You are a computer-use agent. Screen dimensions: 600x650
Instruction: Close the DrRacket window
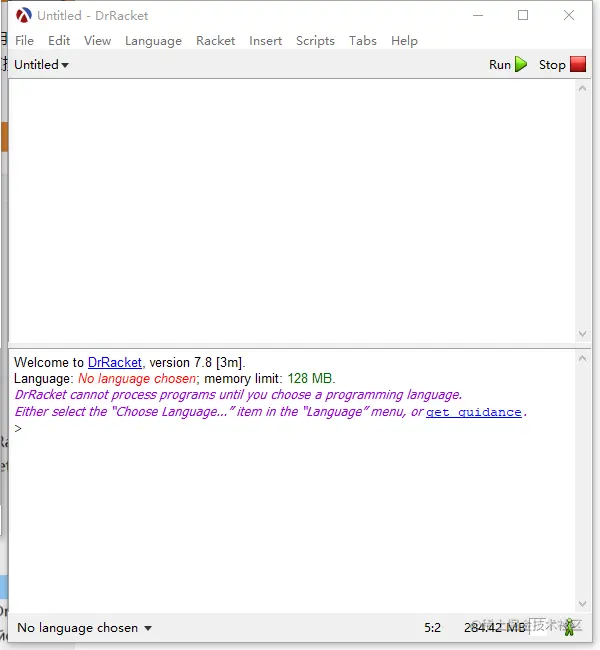coord(569,15)
